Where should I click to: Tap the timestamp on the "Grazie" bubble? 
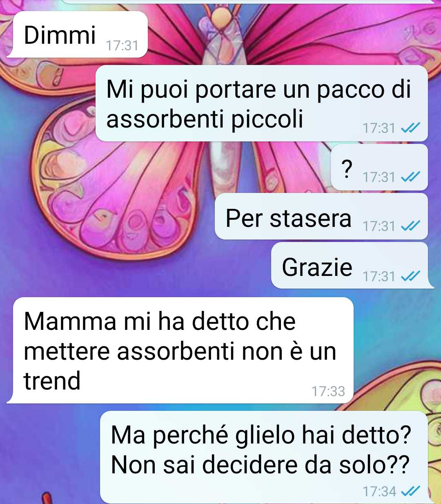pyautogui.click(x=379, y=277)
